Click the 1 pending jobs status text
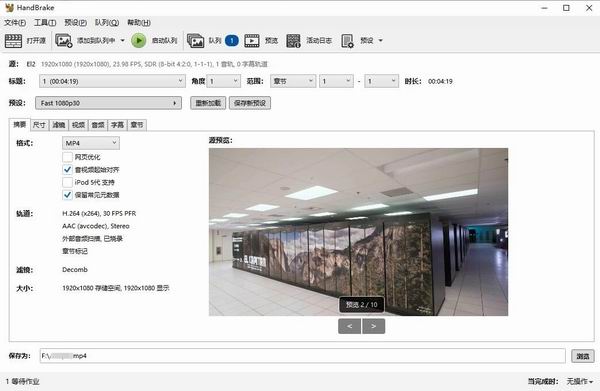Image resolution: width=600 pixels, height=391 pixels. pyautogui.click(x=22, y=381)
